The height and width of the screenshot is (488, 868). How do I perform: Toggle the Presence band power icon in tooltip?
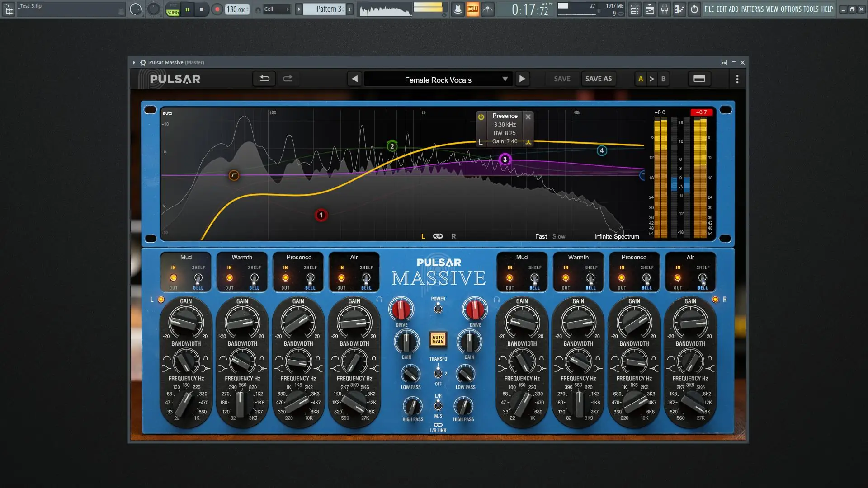click(481, 117)
